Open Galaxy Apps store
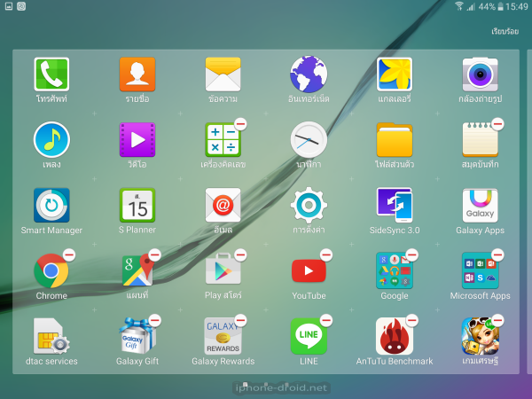This screenshot has width=532, height=399. [x=480, y=206]
